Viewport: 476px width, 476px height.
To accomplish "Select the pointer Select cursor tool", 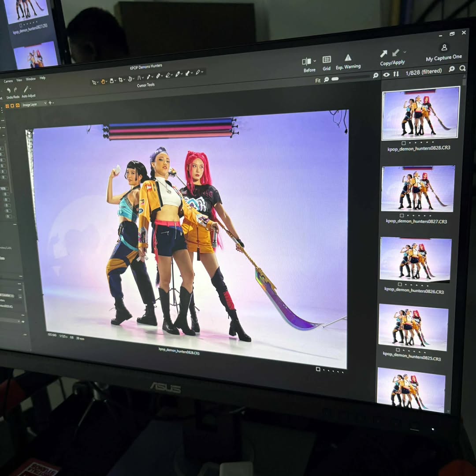I will coord(94,82).
